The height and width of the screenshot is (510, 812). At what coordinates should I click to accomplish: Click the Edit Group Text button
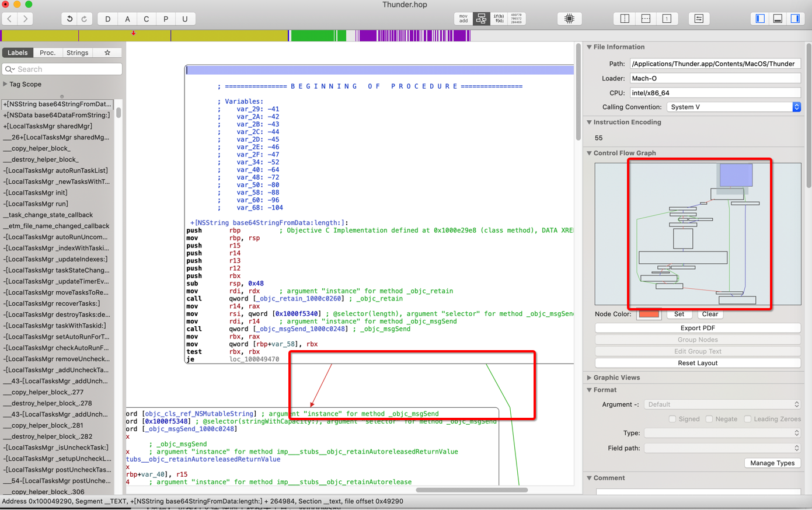tap(698, 351)
